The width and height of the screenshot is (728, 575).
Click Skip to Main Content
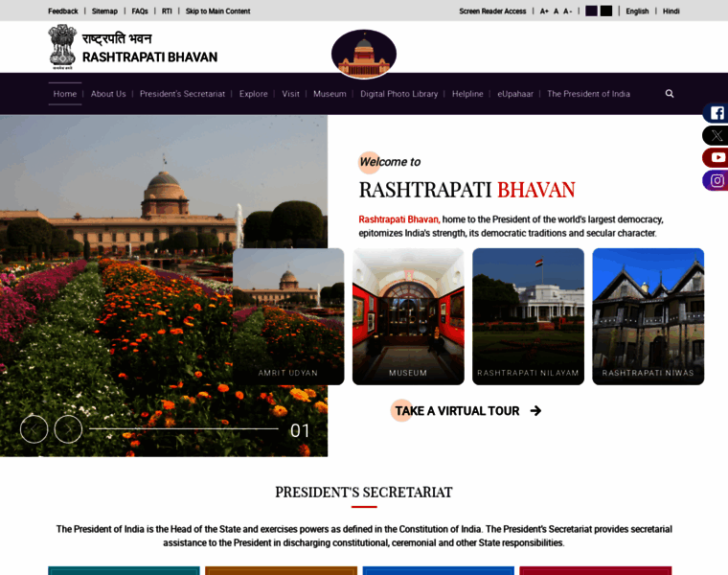coord(217,11)
